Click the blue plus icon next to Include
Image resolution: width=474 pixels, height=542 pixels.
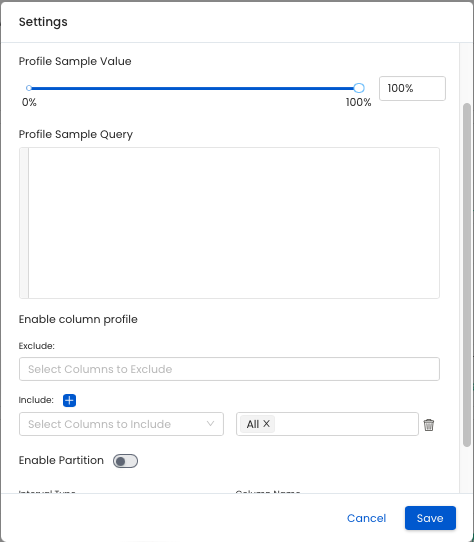point(69,400)
